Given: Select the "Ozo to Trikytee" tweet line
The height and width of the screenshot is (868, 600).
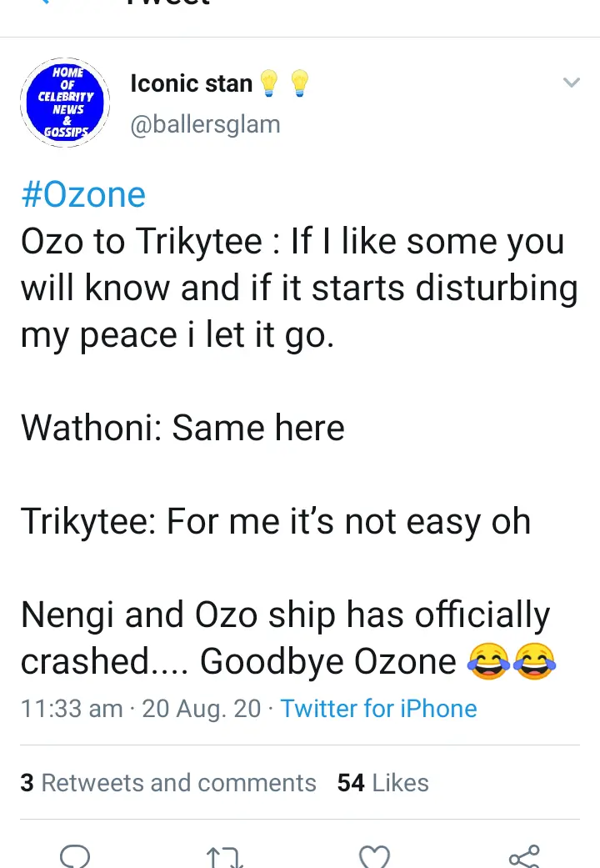Looking at the screenshot, I should point(292,243).
